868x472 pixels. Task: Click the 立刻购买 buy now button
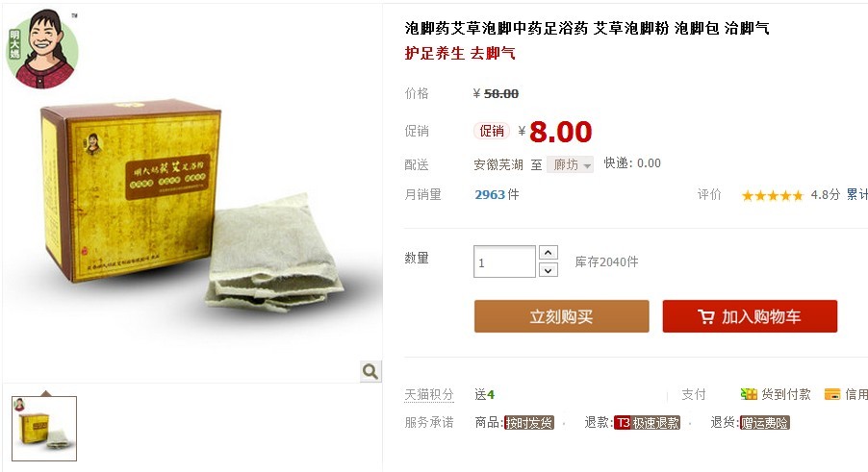click(x=561, y=316)
